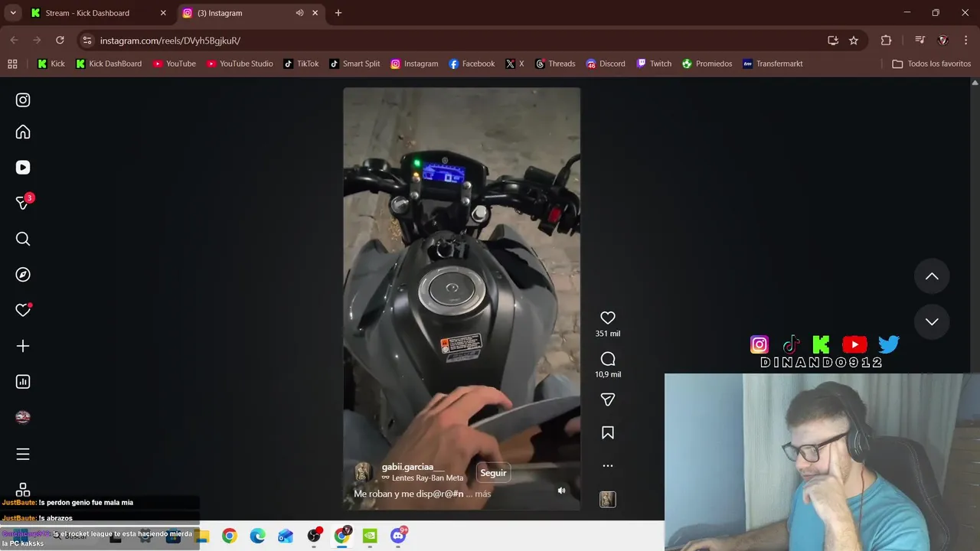This screenshot has height=551, width=980.
Task: Open the reel comments bubble
Action: point(608,359)
